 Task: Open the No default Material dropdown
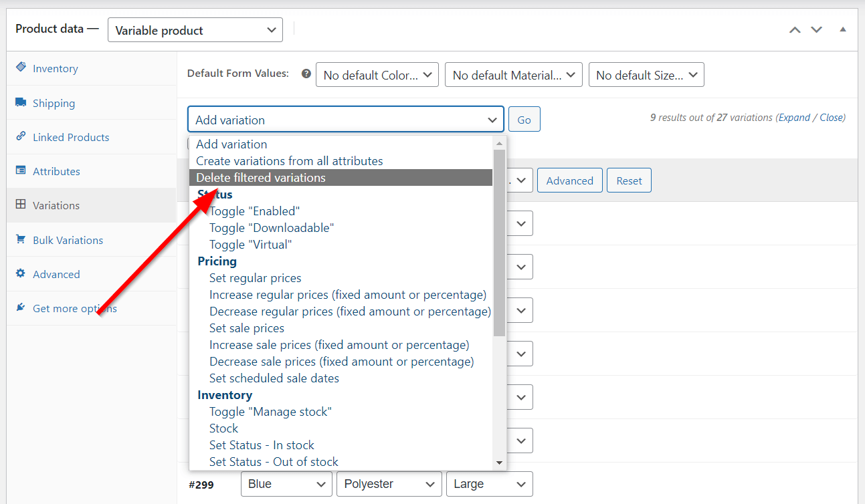(514, 75)
